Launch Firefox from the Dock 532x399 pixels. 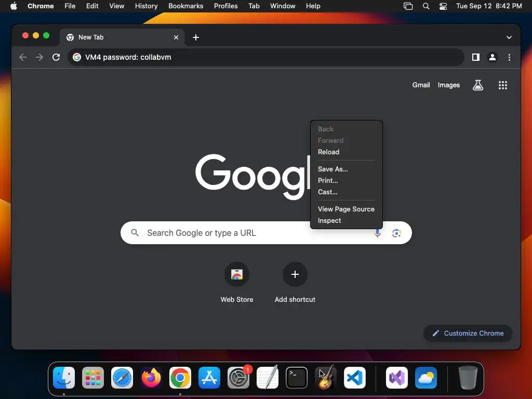coord(151,378)
